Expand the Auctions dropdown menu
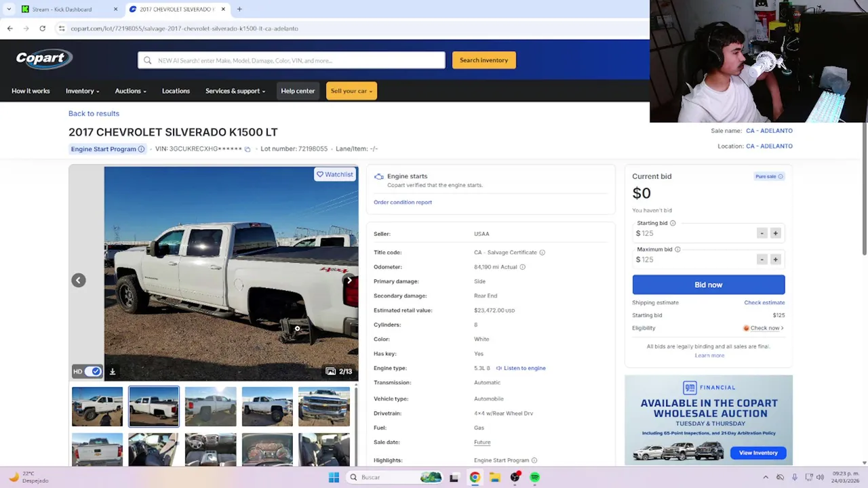This screenshot has width=868, height=488. [130, 91]
